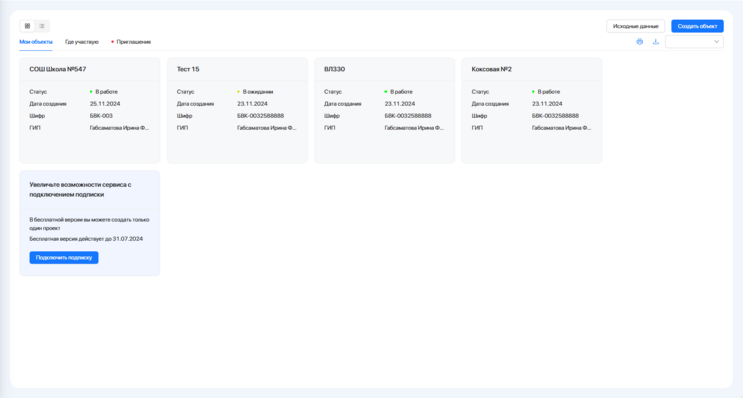Switch to grid card view

click(27, 26)
